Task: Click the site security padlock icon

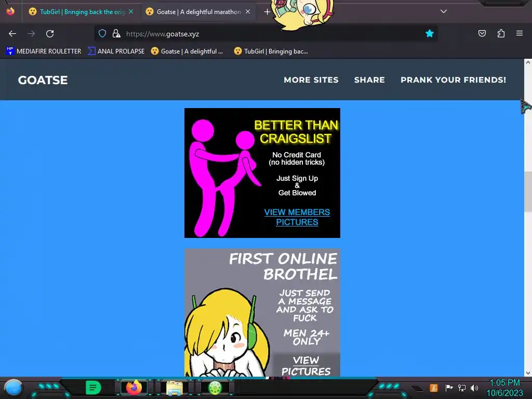Action: pyautogui.click(x=116, y=34)
